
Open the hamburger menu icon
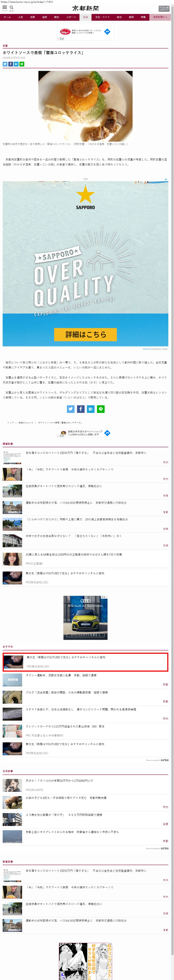point(5,8)
